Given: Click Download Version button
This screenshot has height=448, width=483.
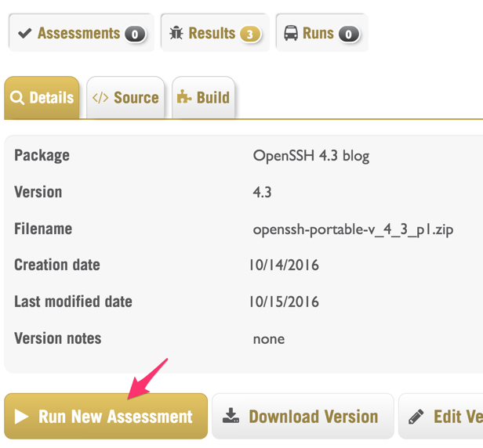Looking at the screenshot, I should pos(303,417).
